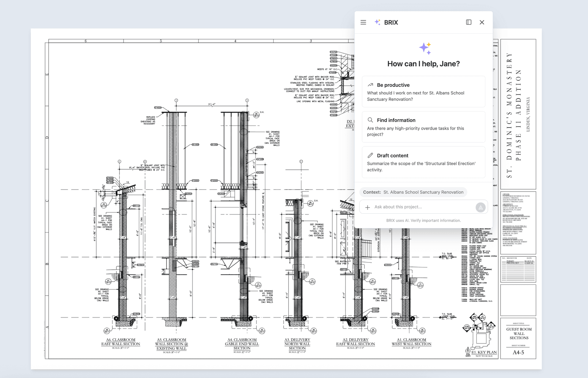Select the pencil Draft content icon
This screenshot has height=378, width=588.
tap(371, 155)
